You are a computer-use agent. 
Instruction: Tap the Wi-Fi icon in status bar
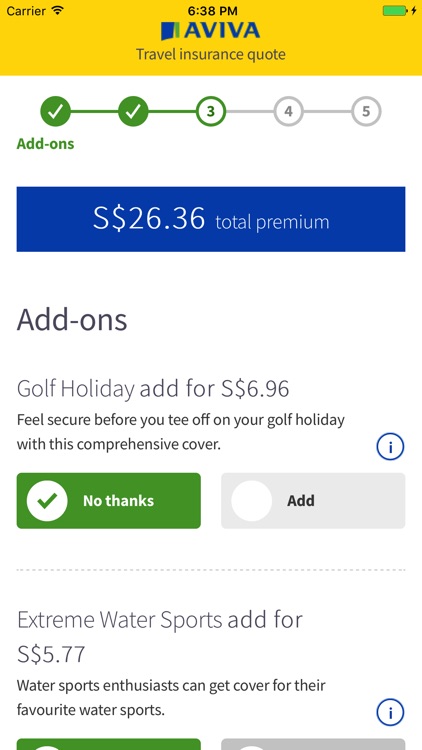coord(58,10)
